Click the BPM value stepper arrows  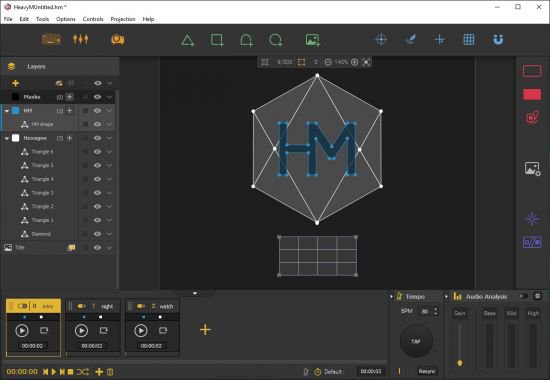coord(436,311)
